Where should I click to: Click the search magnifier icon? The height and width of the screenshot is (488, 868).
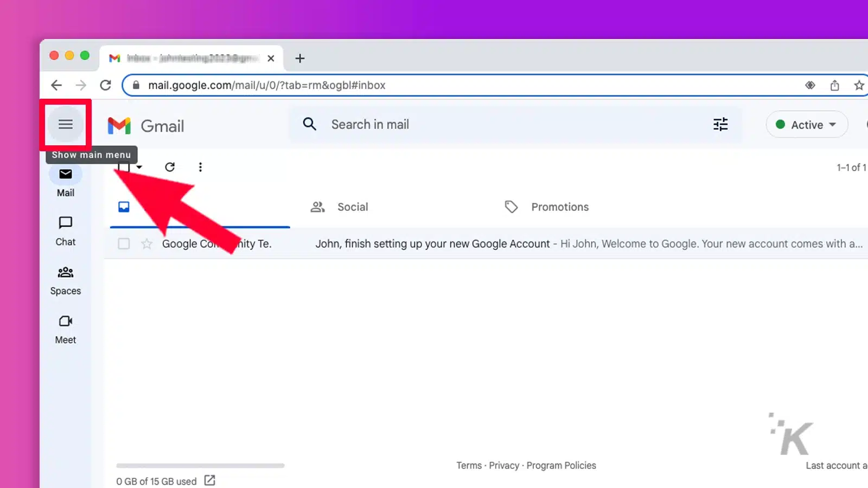(x=310, y=124)
